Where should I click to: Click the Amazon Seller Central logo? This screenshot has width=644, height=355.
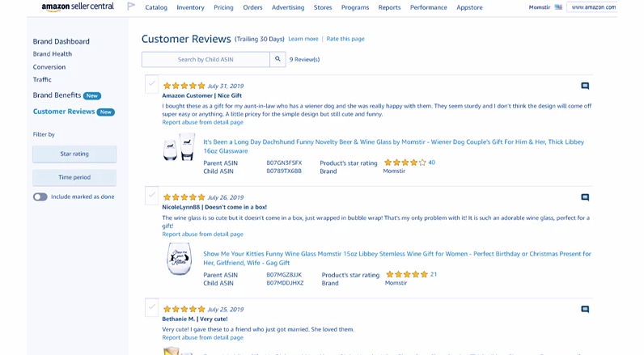[78, 7]
